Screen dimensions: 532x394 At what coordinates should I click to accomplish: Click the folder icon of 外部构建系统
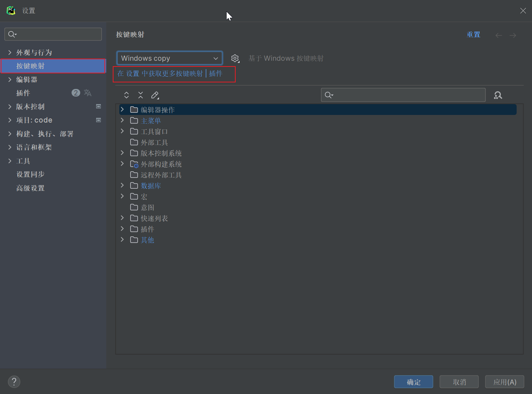(x=134, y=164)
